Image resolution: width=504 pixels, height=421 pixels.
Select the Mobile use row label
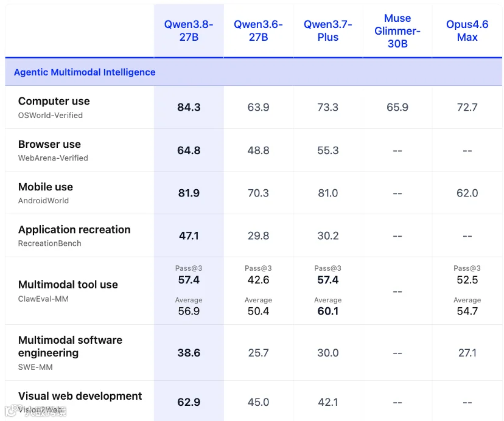46,187
